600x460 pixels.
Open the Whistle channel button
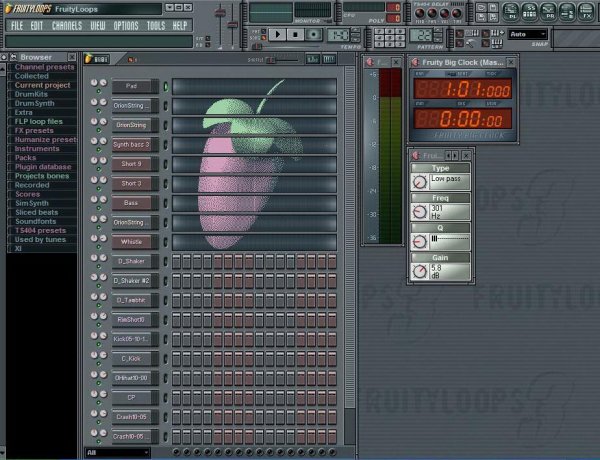tap(132, 242)
